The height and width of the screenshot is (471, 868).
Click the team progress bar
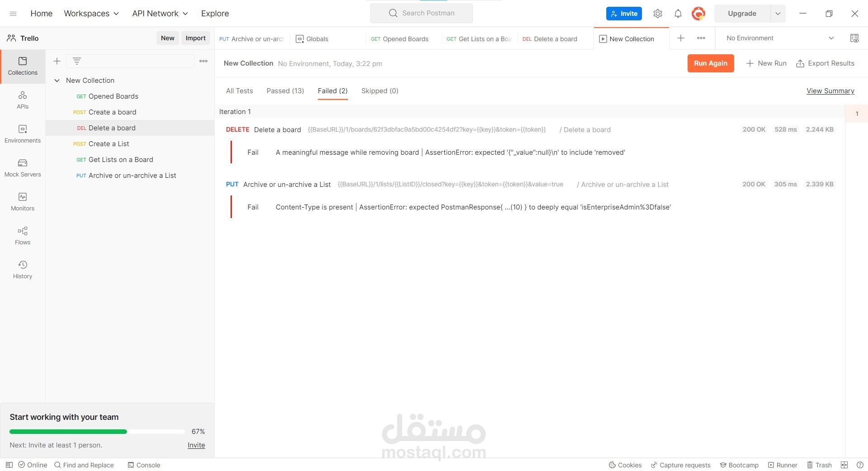(97, 432)
